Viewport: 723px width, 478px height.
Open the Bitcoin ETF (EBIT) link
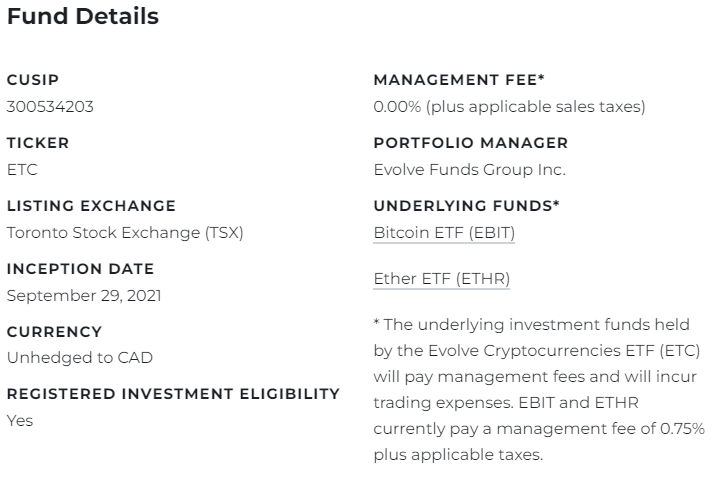(444, 233)
